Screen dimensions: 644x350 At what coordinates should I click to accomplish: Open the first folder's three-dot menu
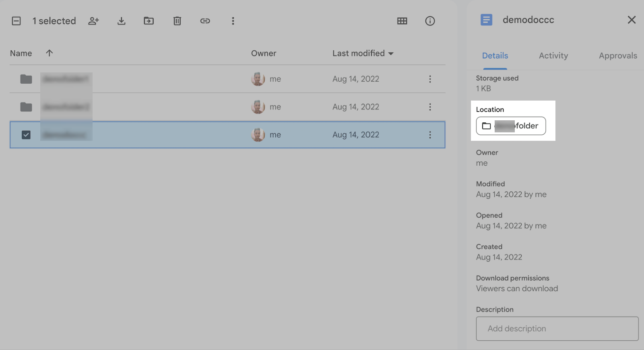click(x=430, y=79)
